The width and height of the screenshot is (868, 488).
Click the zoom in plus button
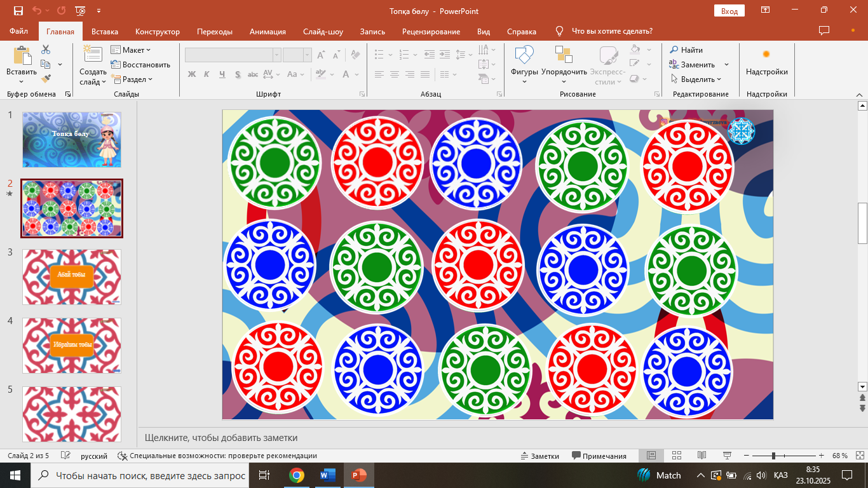[822, 456]
